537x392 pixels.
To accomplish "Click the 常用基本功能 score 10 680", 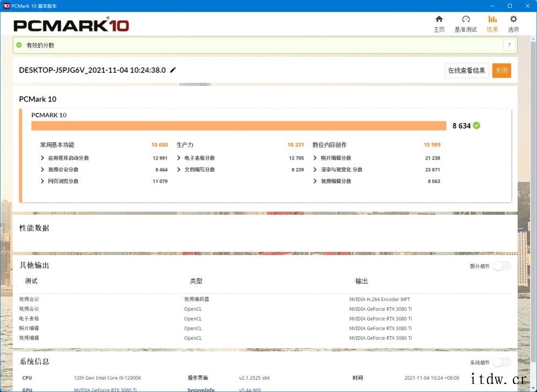I will [159, 145].
